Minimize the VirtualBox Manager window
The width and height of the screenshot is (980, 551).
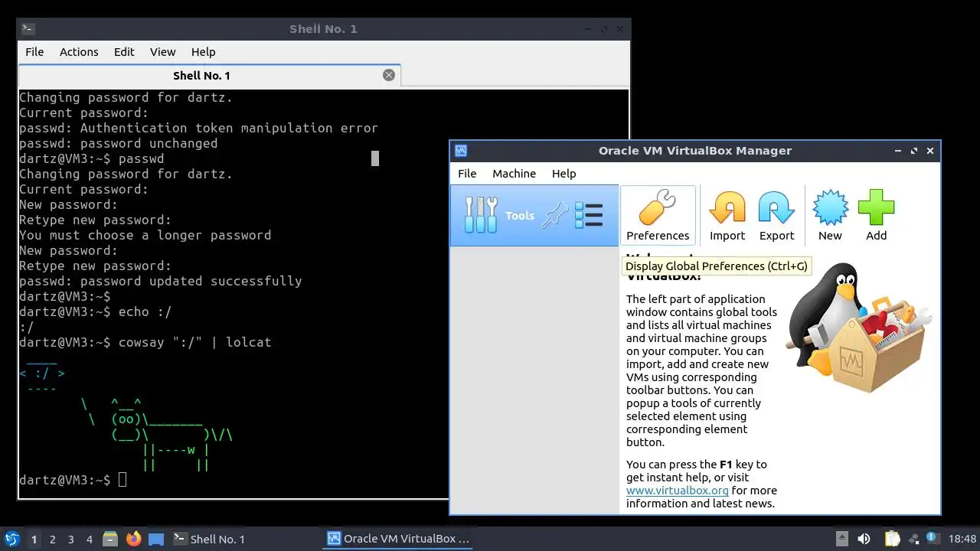tap(898, 151)
